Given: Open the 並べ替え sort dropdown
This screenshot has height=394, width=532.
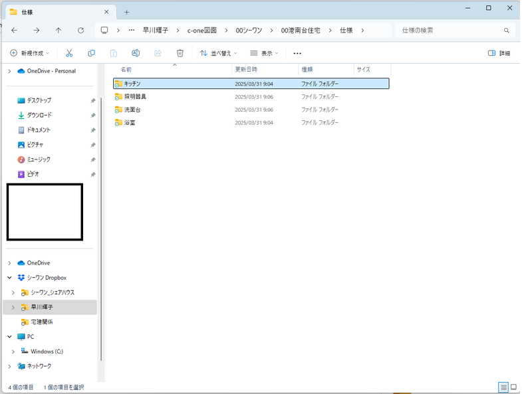Looking at the screenshot, I should coord(219,53).
